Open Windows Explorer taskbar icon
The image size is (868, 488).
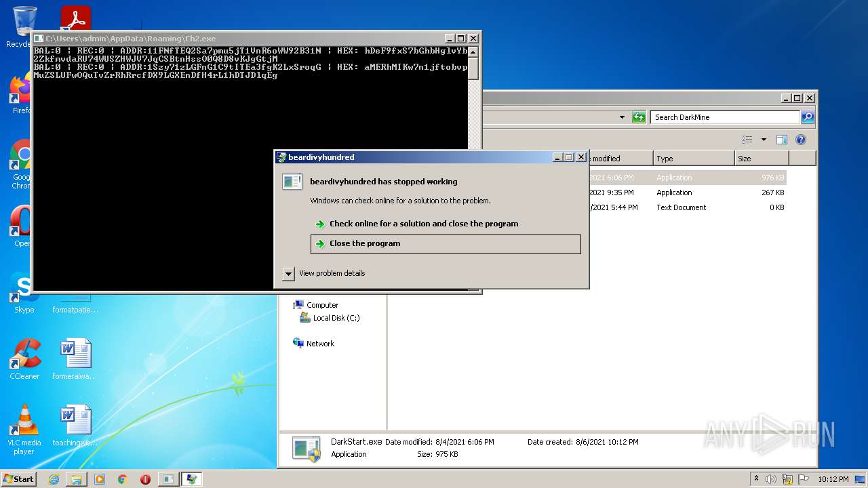(x=77, y=479)
